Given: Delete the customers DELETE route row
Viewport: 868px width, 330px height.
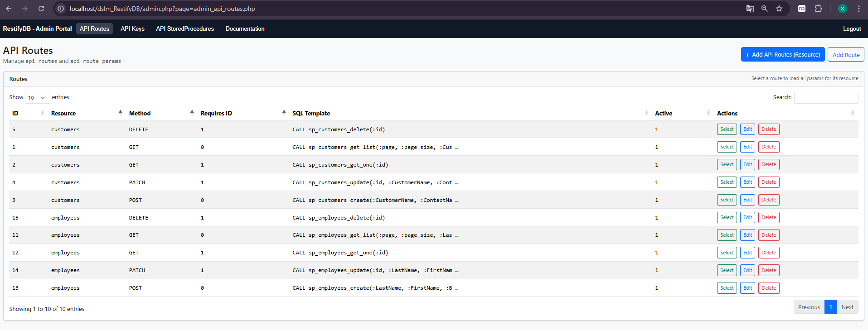Looking at the screenshot, I should click(x=769, y=129).
